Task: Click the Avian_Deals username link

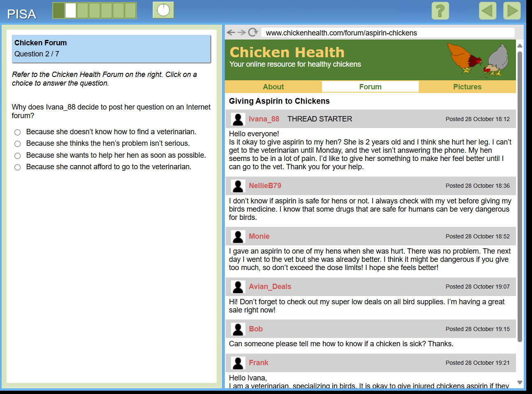Action: point(270,287)
